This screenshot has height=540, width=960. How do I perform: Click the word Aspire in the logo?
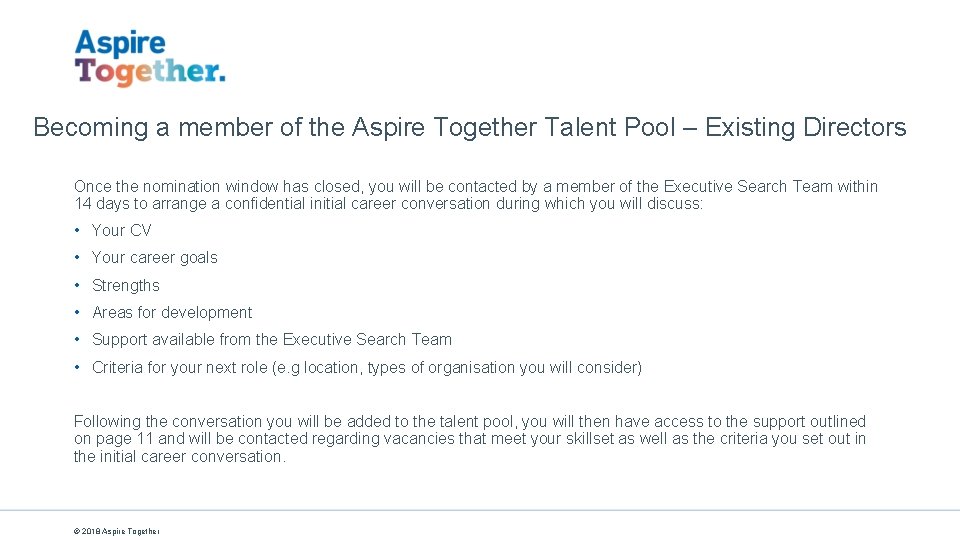[x=120, y=43]
